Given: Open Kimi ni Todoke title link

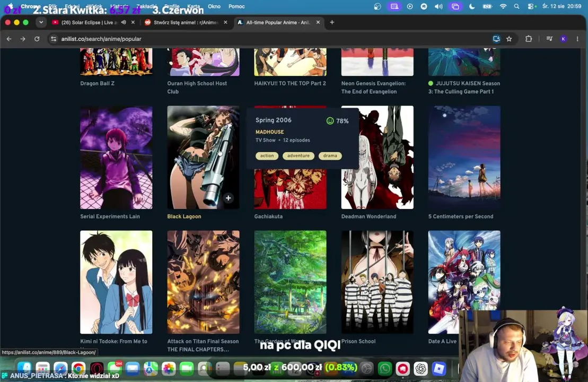Looking at the screenshot, I should coord(113,341).
